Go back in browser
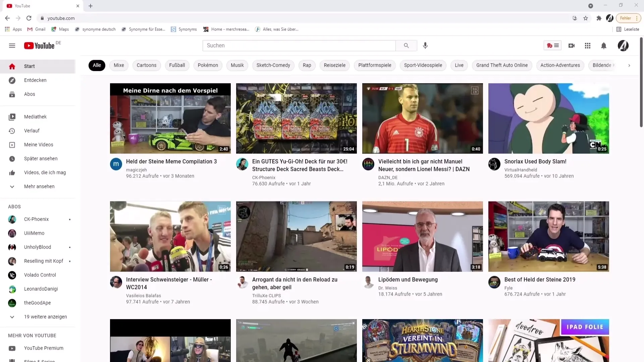 (x=7, y=18)
